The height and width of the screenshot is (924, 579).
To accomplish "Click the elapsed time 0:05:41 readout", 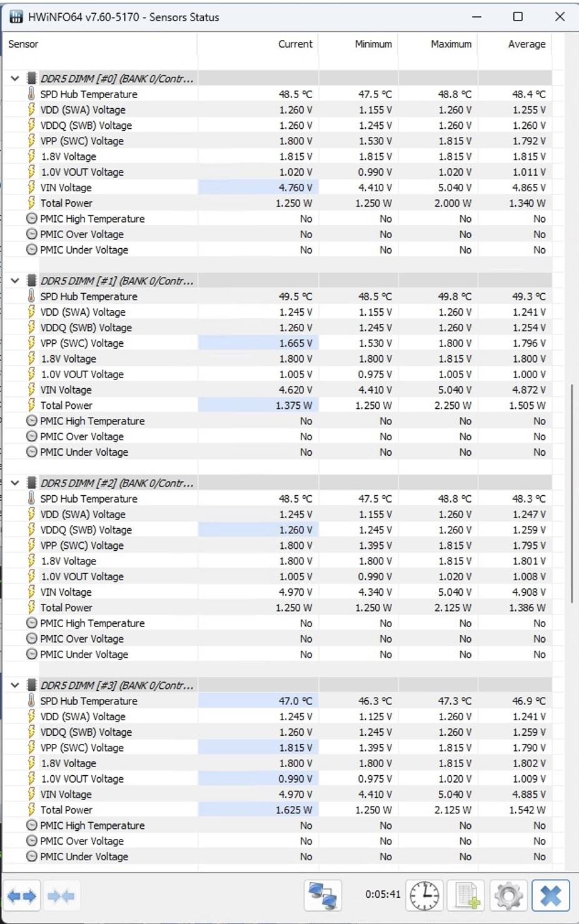I will 383,894.
